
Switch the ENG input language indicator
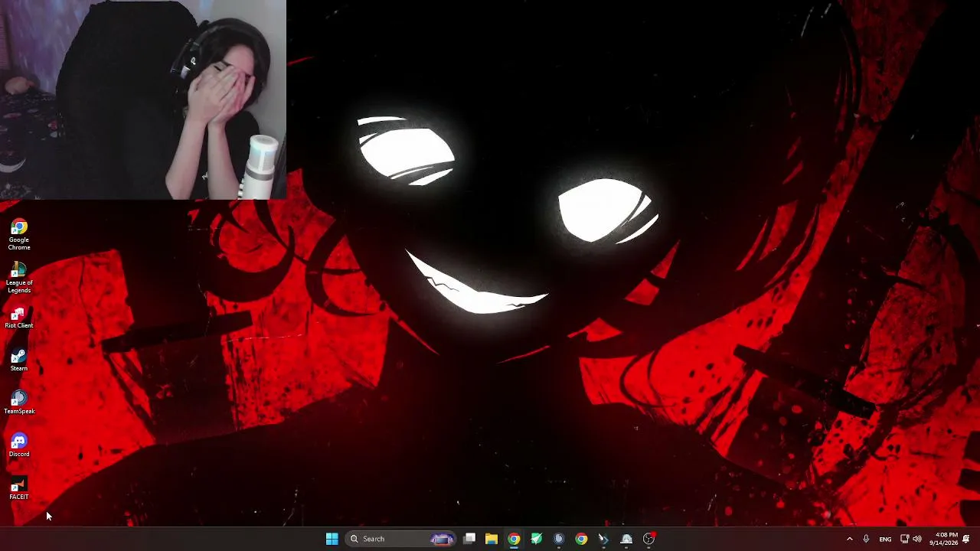(x=885, y=539)
